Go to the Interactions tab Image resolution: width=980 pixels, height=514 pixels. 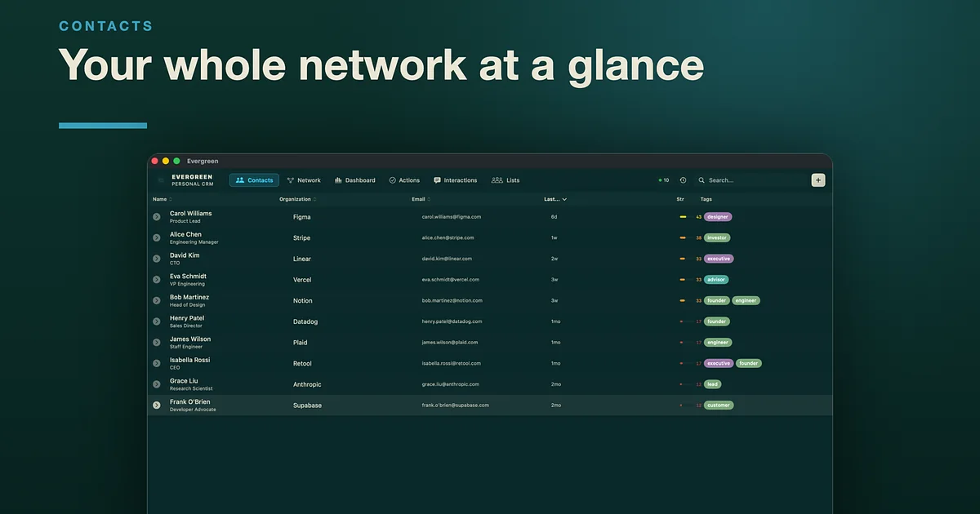(456, 180)
